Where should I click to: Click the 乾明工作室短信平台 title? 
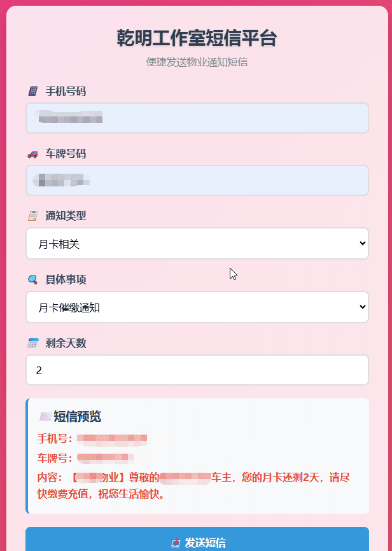[196, 38]
